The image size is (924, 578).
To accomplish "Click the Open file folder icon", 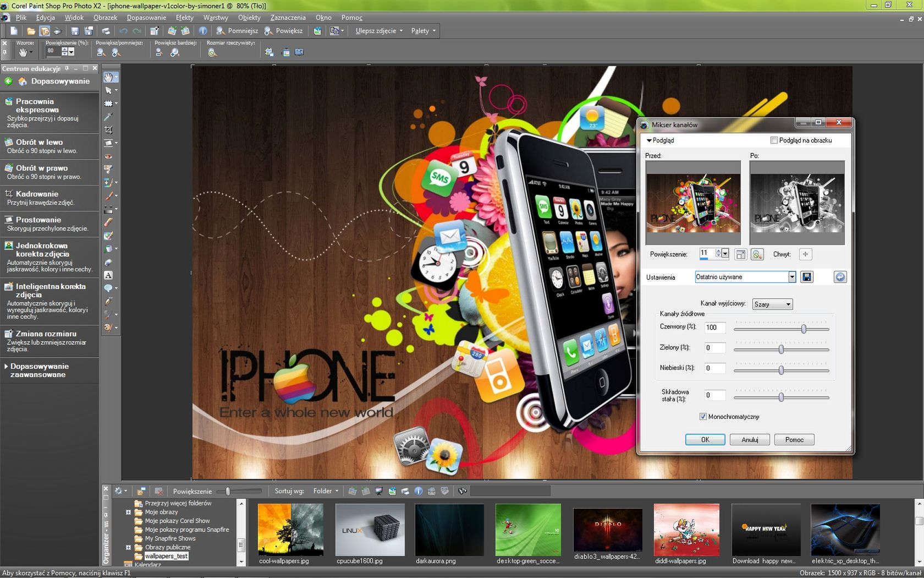I will coord(31,31).
